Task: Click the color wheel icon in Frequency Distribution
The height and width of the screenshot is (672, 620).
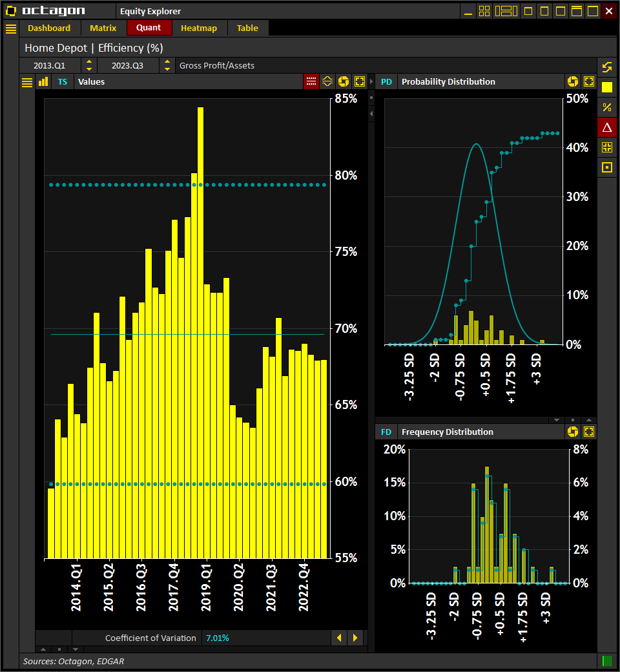Action: (573, 432)
